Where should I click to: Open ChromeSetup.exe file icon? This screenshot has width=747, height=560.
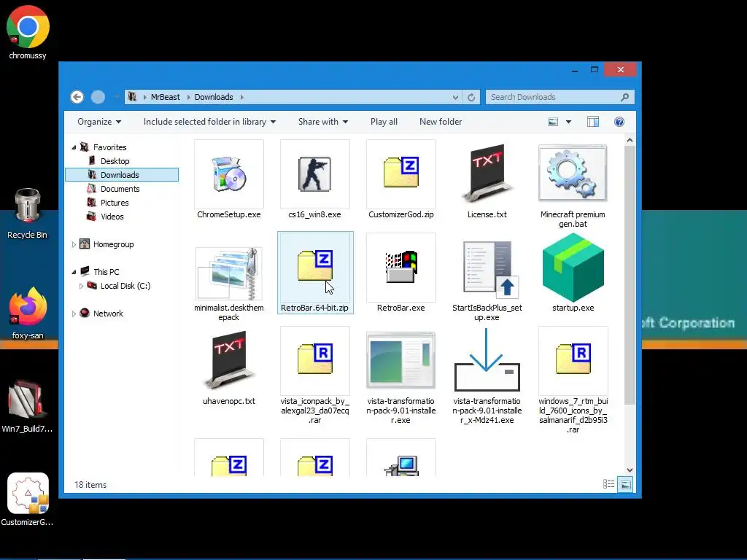point(228,174)
